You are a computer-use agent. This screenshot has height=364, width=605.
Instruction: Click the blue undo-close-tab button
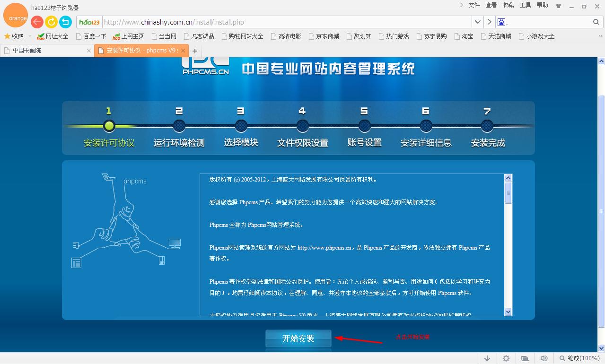[65, 22]
